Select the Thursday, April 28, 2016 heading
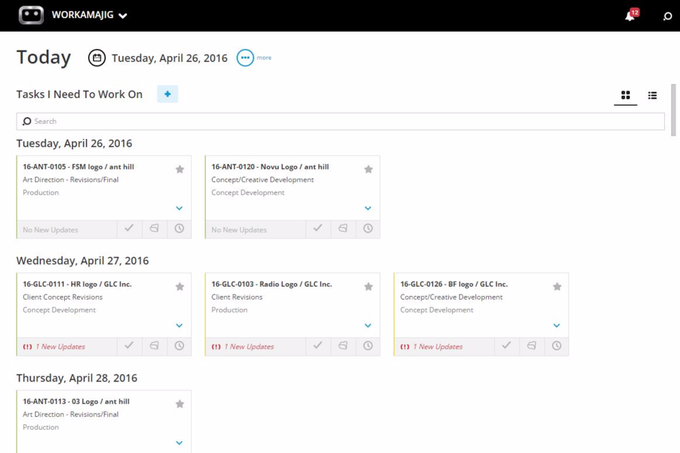The width and height of the screenshot is (680, 453). pyautogui.click(x=77, y=378)
